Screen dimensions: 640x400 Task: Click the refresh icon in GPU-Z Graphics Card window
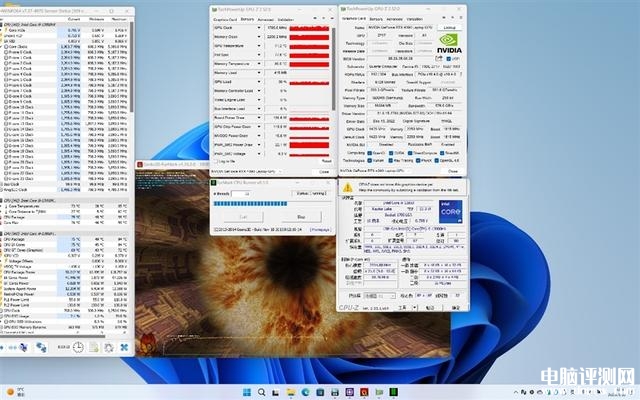pyautogui.click(x=452, y=18)
